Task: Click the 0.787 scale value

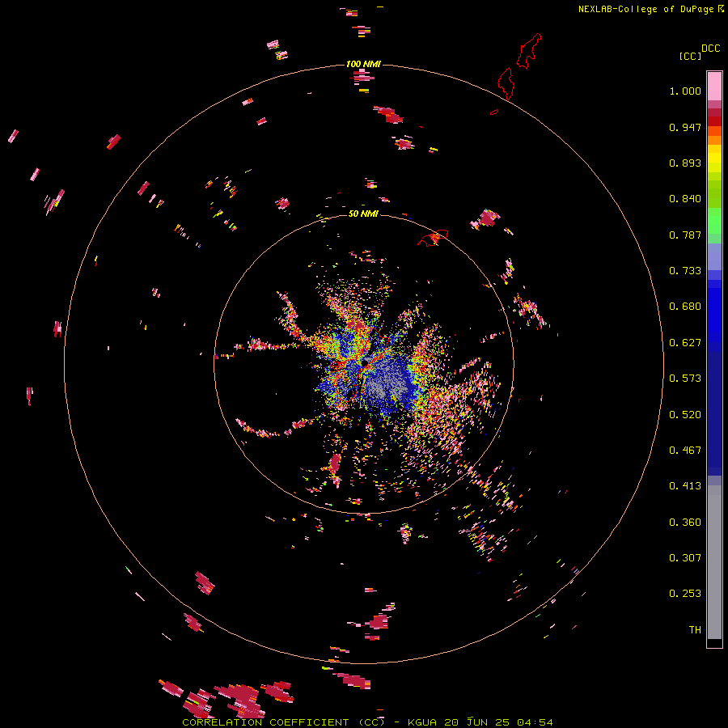Action: point(685,235)
